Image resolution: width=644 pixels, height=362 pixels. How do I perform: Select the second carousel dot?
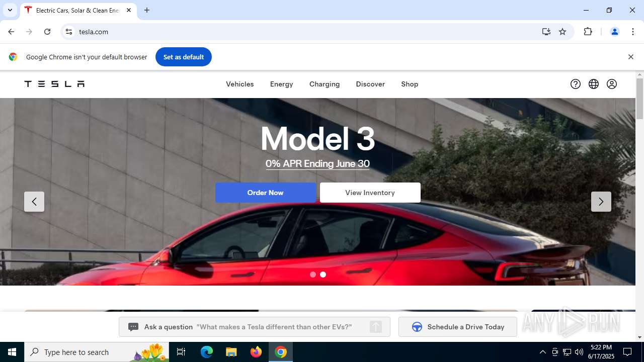(323, 275)
